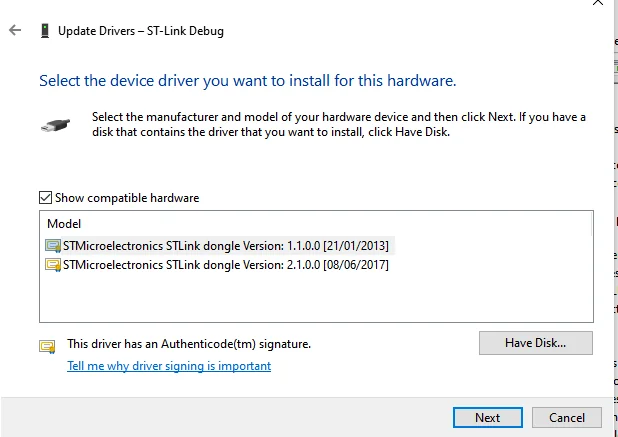Viewport: 618px width, 437px height.
Task: Click the USB connector hardware icon
Action: [x=55, y=126]
